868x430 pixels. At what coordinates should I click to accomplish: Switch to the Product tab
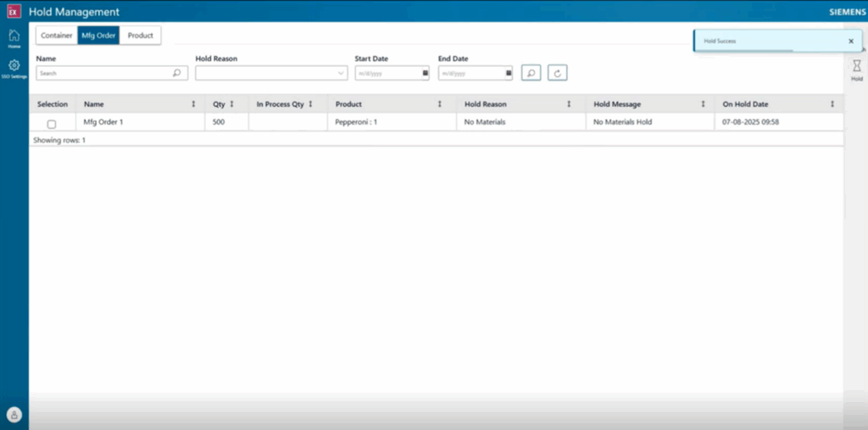141,36
